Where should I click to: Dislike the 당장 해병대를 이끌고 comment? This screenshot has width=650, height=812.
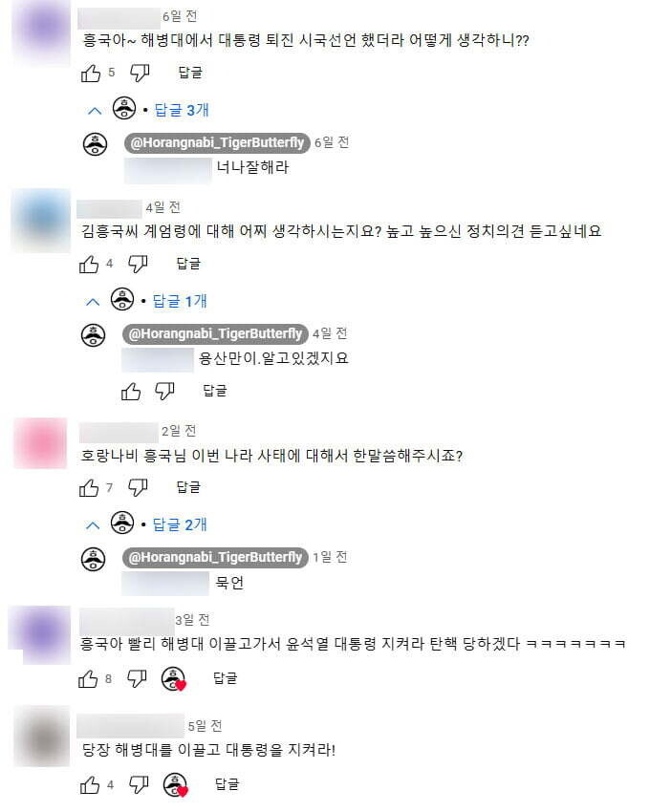pos(139,784)
